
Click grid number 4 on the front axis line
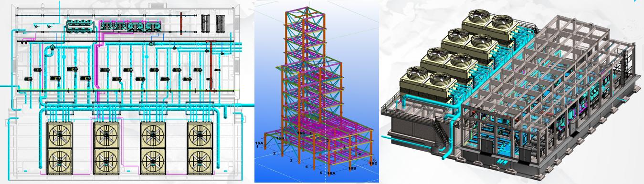tap(306, 167)
